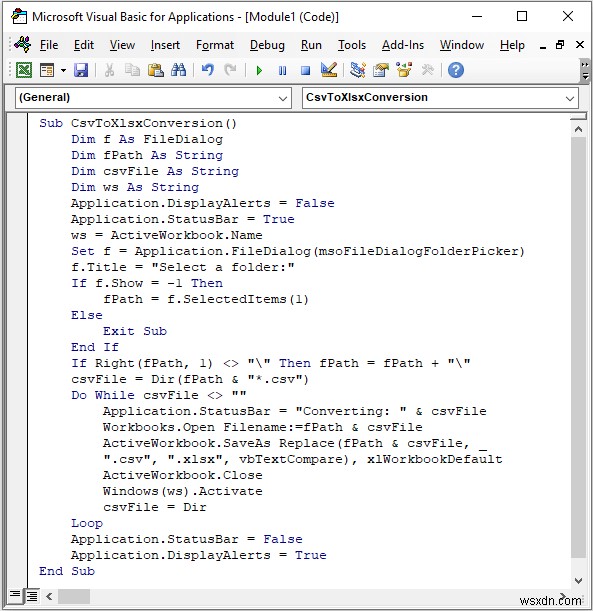Click the "Do While csvFile <> """ line

pyautogui.click(x=159, y=395)
